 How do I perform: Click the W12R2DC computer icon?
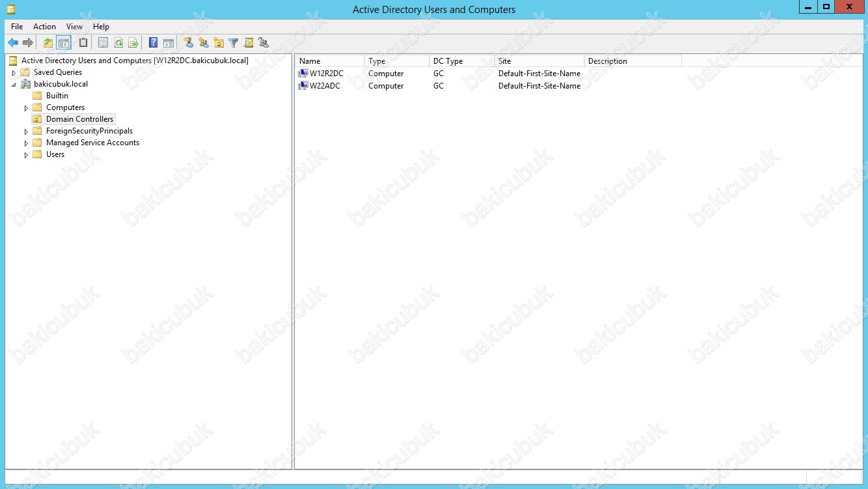303,74
